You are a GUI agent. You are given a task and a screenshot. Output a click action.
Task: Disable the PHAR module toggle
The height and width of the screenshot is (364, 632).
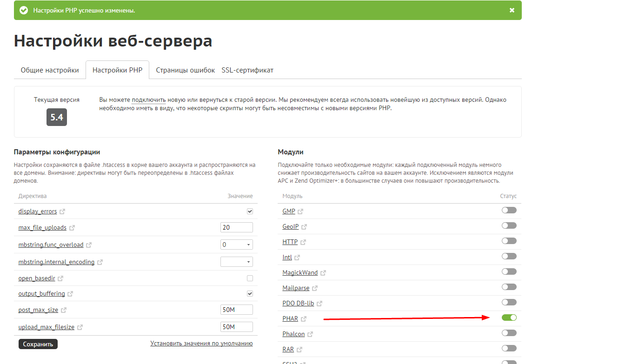pos(509,318)
